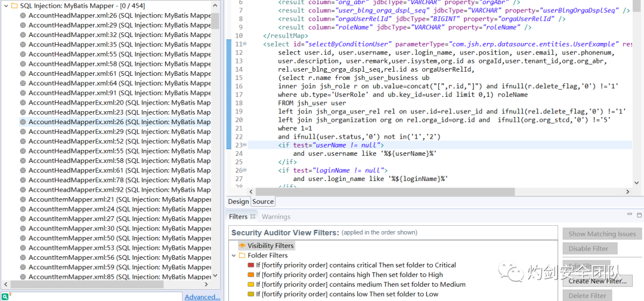Image resolution: width=644 pixels, height=301 pixels.
Task: Click the issue icon beside AccountHeadMapper.xml:26
Action: point(23,15)
